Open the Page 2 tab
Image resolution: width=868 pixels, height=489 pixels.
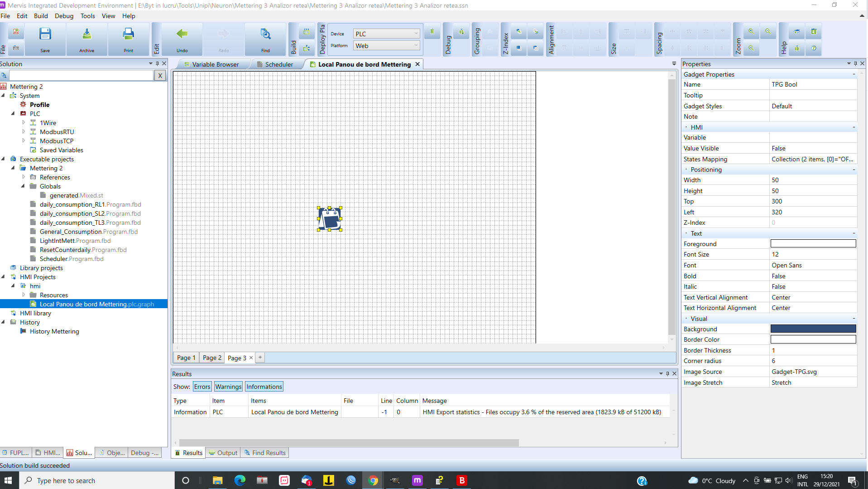211,358
